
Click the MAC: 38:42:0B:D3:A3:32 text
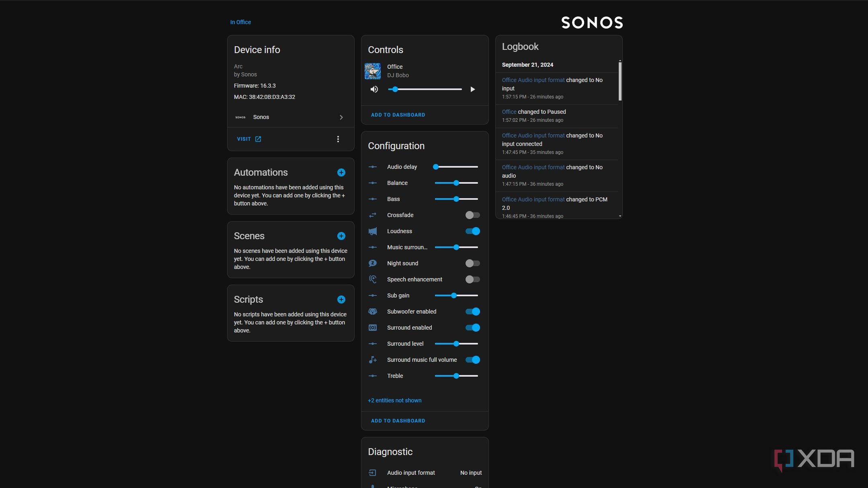tap(265, 97)
